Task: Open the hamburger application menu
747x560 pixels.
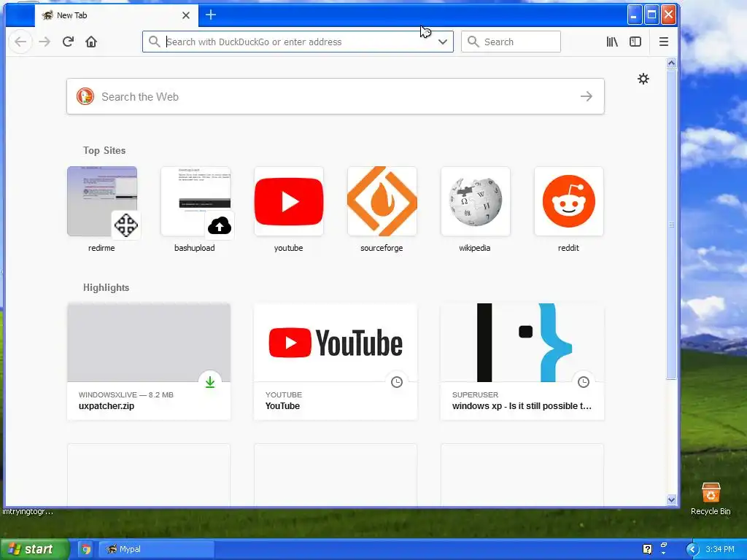Action: (x=664, y=42)
